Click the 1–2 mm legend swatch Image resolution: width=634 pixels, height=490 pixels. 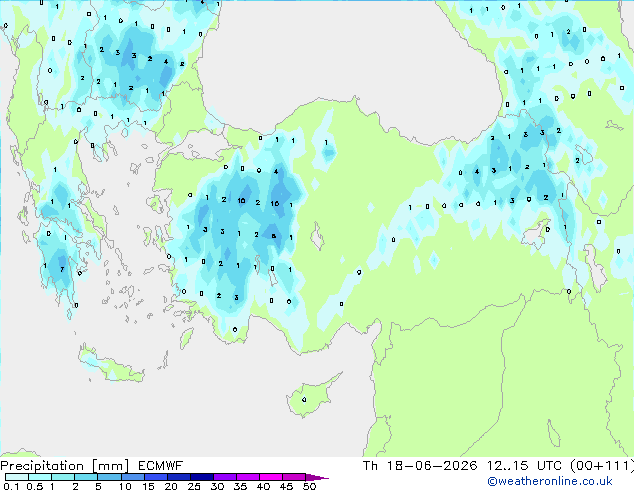63,477
